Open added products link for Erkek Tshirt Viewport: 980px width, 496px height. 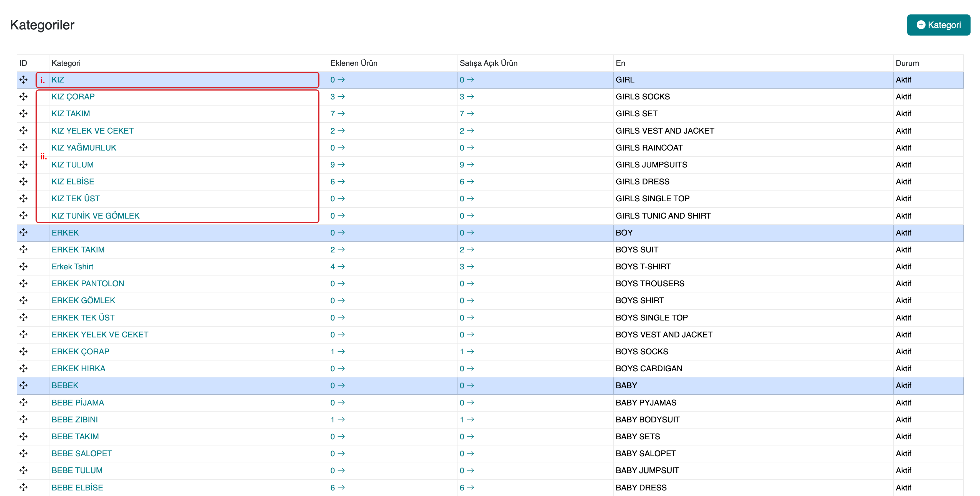(337, 267)
